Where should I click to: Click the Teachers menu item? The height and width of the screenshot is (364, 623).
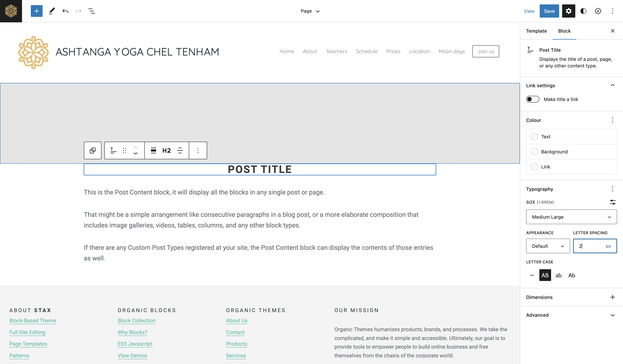click(x=336, y=51)
